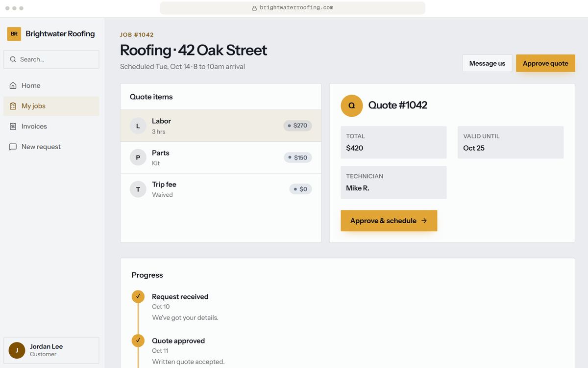
Task: Click the New request chat icon
Action: click(13, 147)
